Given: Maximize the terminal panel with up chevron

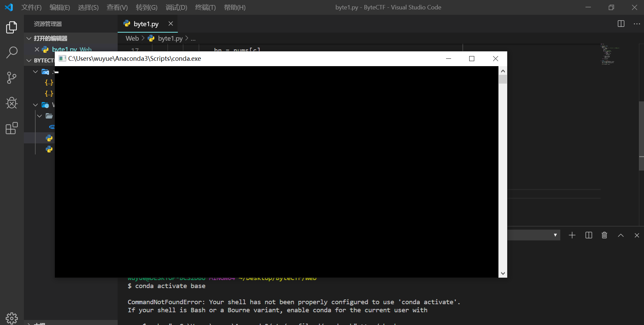Looking at the screenshot, I should 621,235.
